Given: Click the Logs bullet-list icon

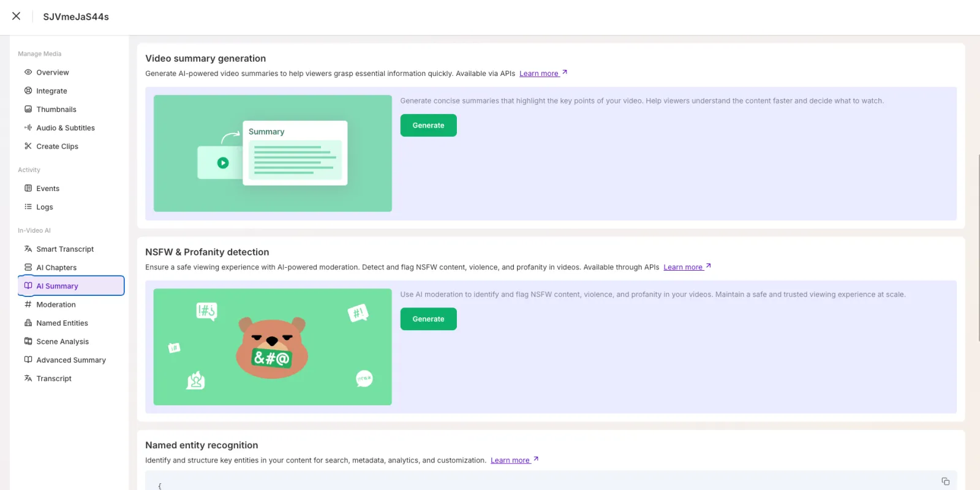Looking at the screenshot, I should tap(28, 206).
